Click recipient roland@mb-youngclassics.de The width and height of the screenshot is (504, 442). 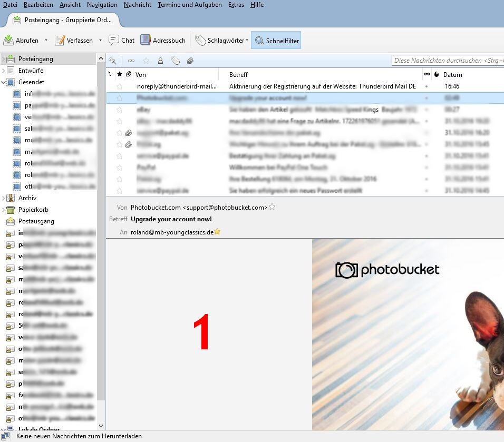point(172,232)
